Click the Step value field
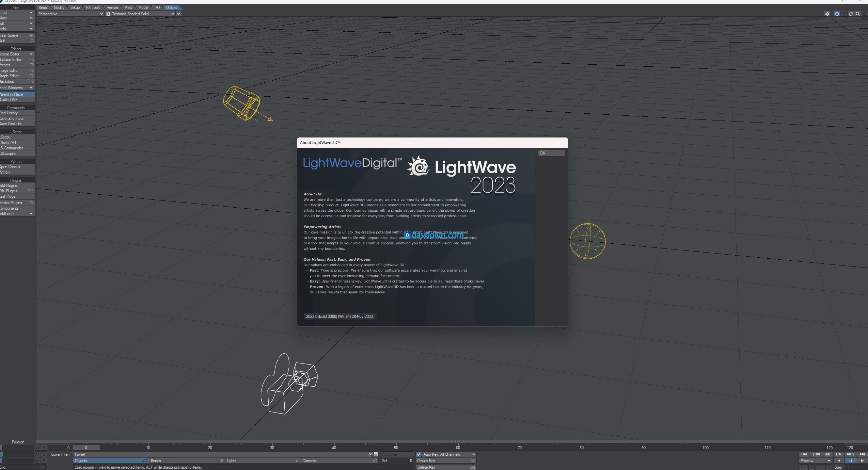This screenshot has width=868, height=470. 857,467
